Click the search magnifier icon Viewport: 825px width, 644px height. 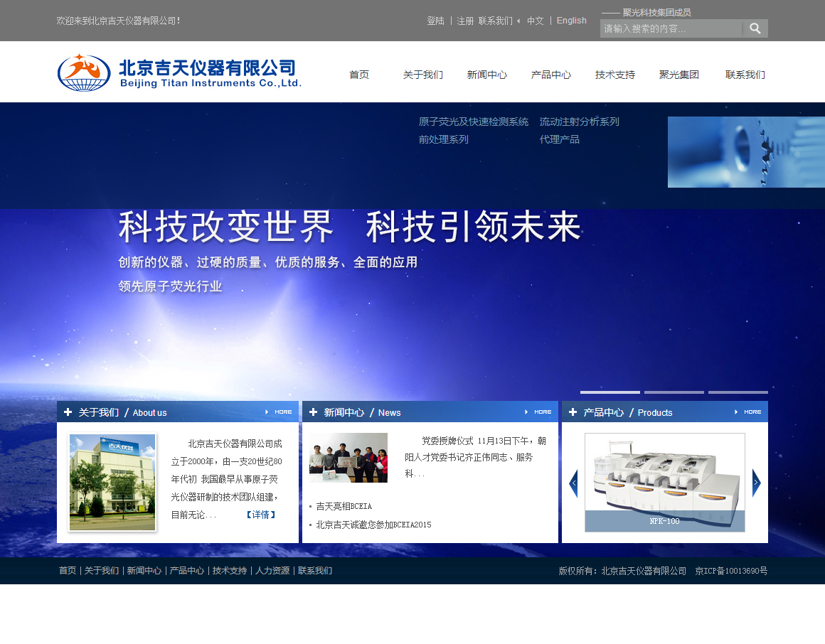click(x=755, y=28)
